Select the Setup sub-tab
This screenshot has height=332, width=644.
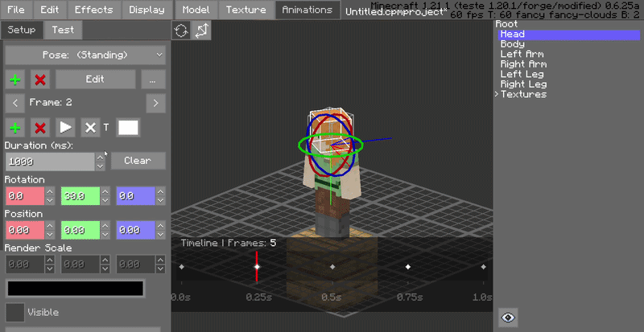[x=22, y=30]
